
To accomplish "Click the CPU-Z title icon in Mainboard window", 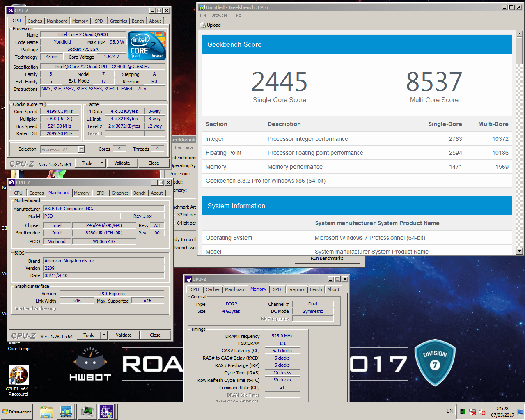I will [x=11, y=183].
